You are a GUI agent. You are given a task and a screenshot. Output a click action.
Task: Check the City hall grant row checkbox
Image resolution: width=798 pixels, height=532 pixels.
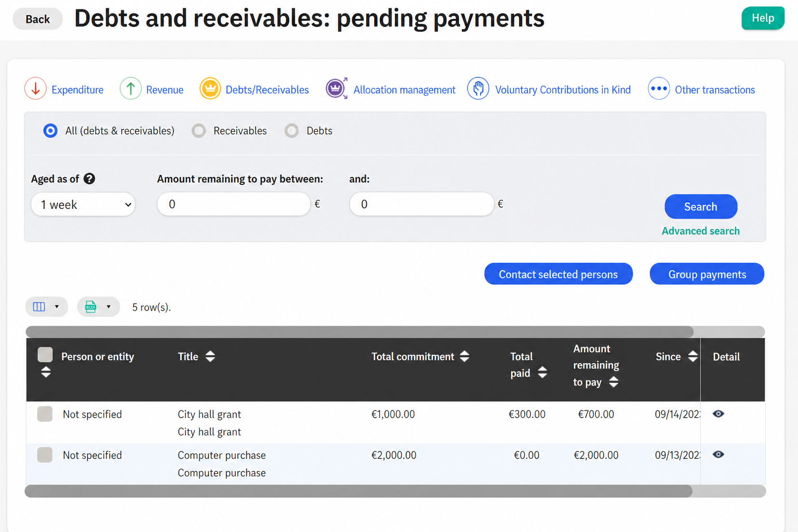(x=45, y=414)
